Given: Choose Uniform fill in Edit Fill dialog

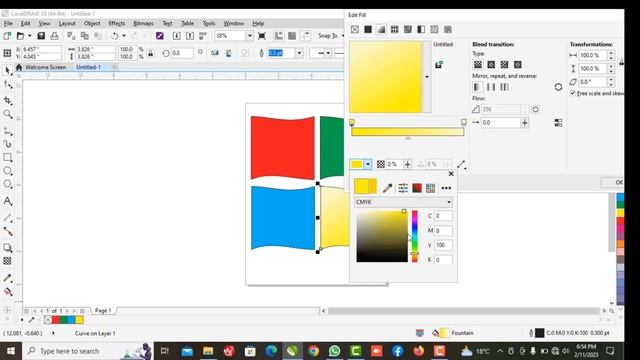Looking at the screenshot, I should (368, 29).
